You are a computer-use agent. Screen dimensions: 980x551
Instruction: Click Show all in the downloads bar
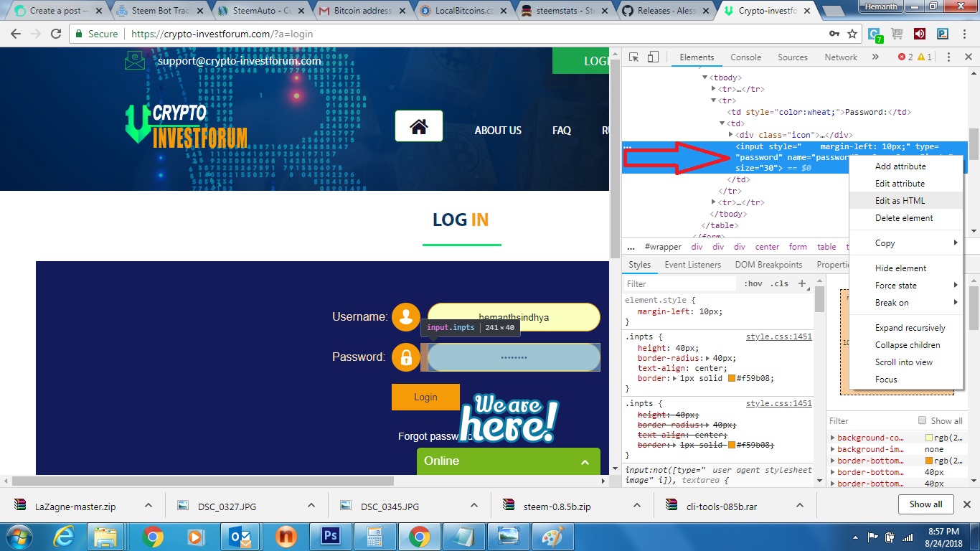(925, 504)
